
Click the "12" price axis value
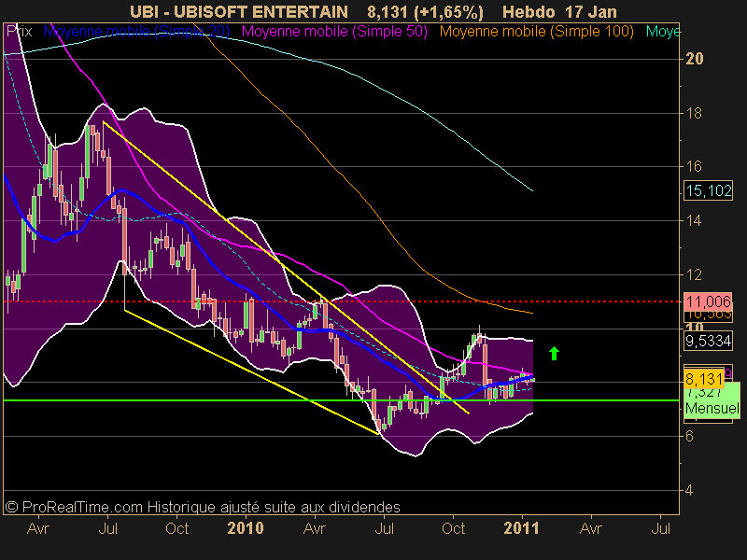pos(694,274)
